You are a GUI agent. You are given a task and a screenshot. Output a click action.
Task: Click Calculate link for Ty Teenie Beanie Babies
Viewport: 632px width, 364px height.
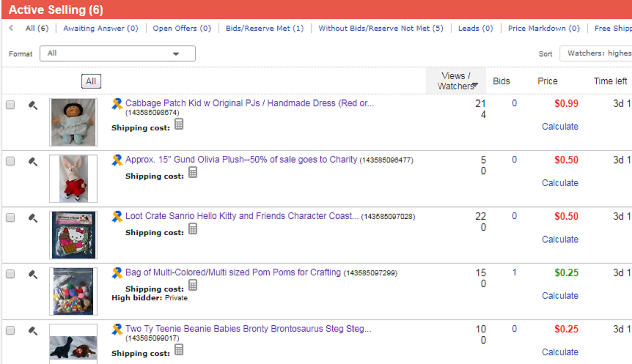tap(560, 352)
